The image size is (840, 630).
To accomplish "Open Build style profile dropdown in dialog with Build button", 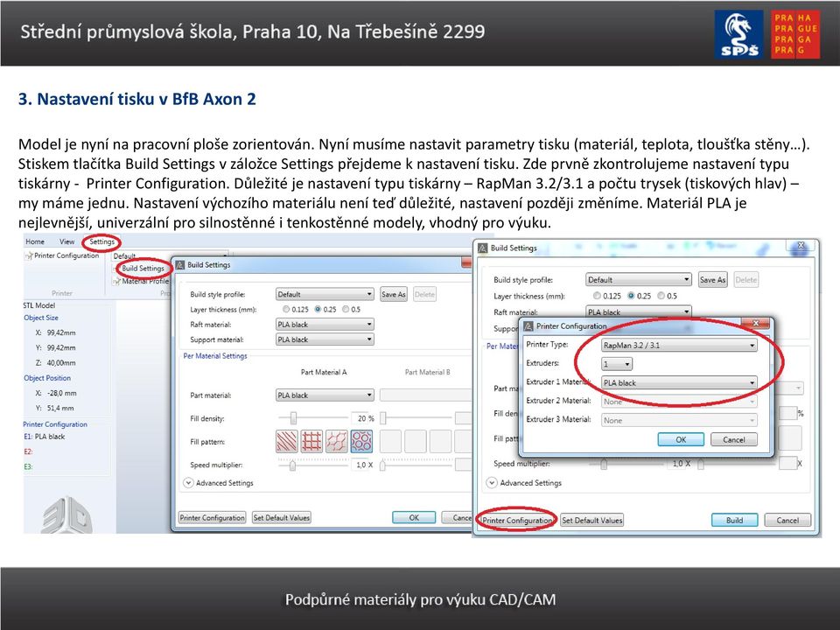I will [639, 280].
